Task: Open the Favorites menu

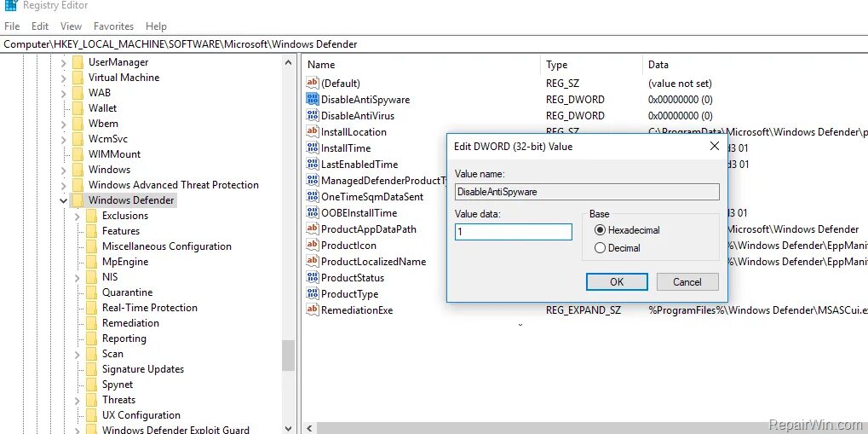Action: click(113, 26)
